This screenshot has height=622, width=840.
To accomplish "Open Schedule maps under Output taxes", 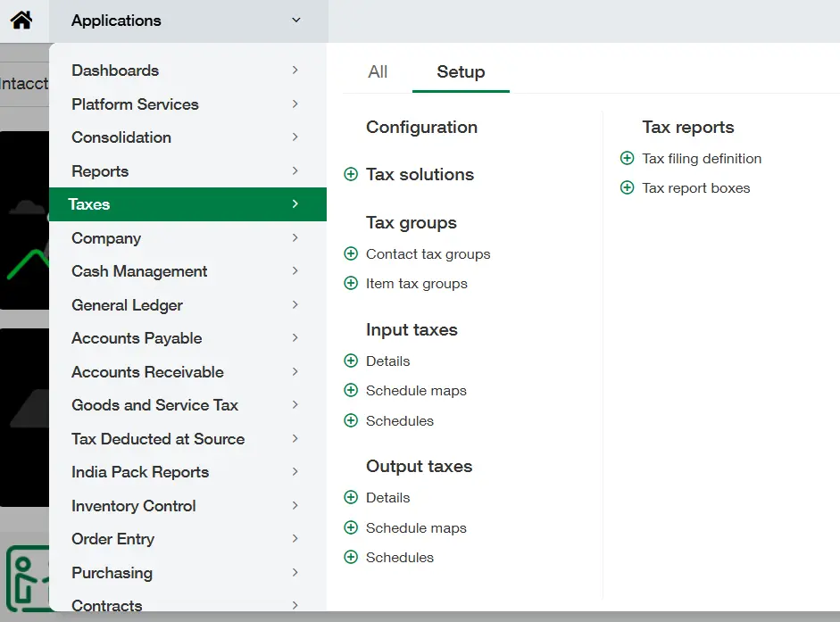I will 416,528.
